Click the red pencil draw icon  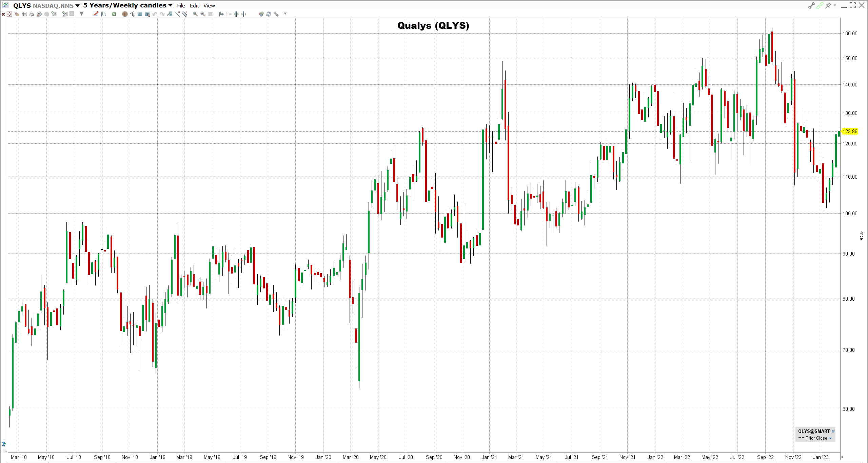click(96, 14)
